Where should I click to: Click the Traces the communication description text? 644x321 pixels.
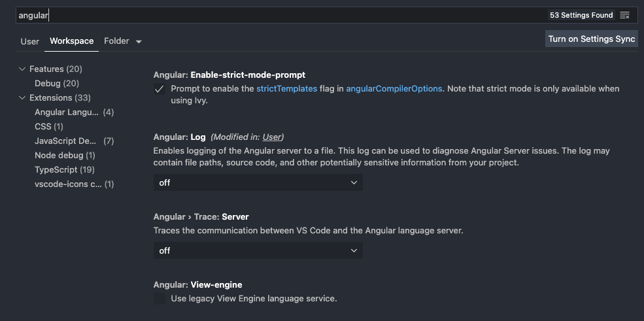click(x=309, y=231)
